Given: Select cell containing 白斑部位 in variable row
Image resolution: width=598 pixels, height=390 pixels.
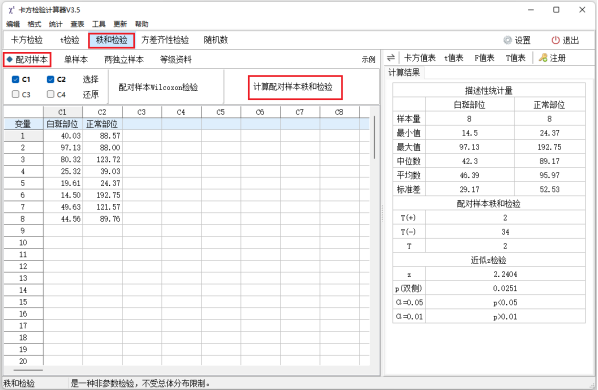Looking at the screenshot, I should click(63, 124).
